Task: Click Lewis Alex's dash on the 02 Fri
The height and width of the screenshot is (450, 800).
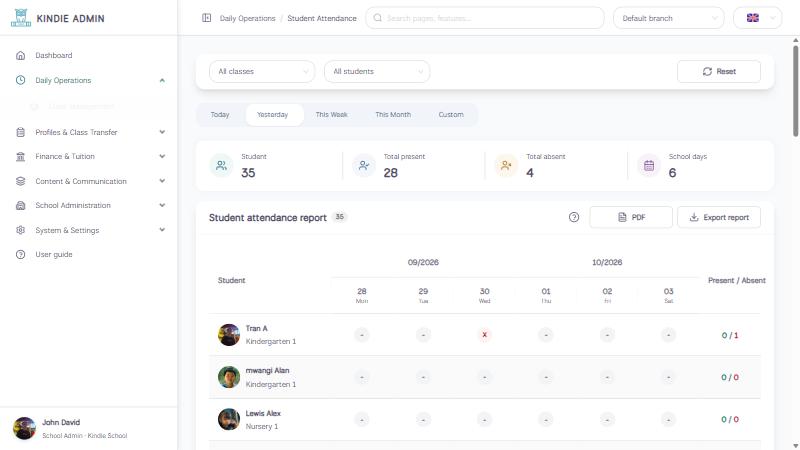Action: 607,420
